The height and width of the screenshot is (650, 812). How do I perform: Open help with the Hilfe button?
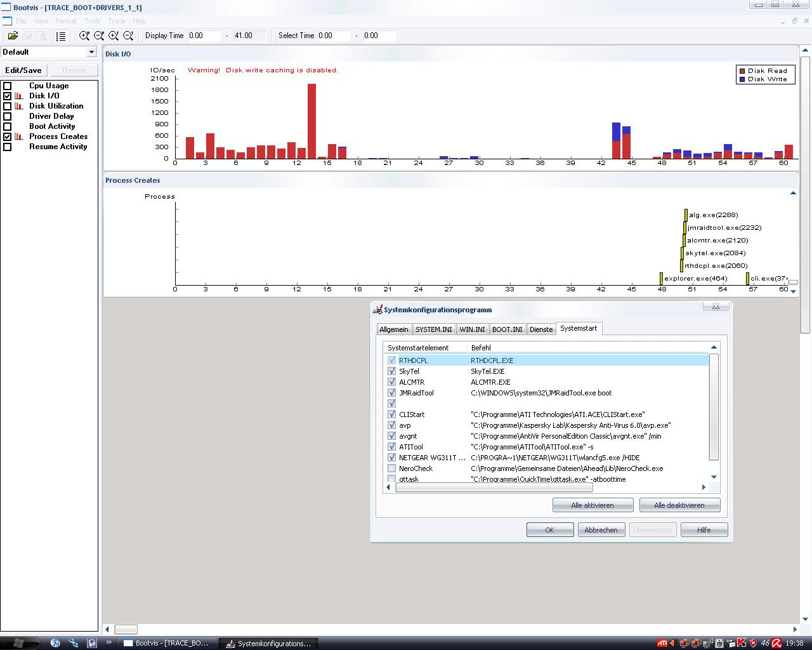[x=704, y=530]
